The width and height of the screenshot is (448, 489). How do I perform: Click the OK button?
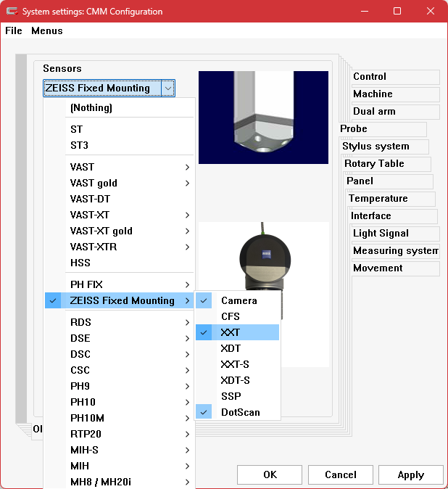point(270,474)
